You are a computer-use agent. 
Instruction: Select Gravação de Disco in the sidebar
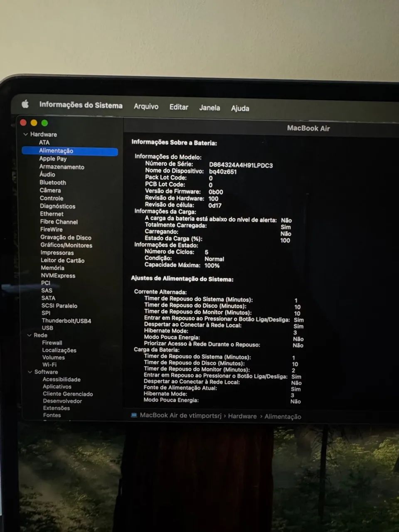(x=66, y=237)
